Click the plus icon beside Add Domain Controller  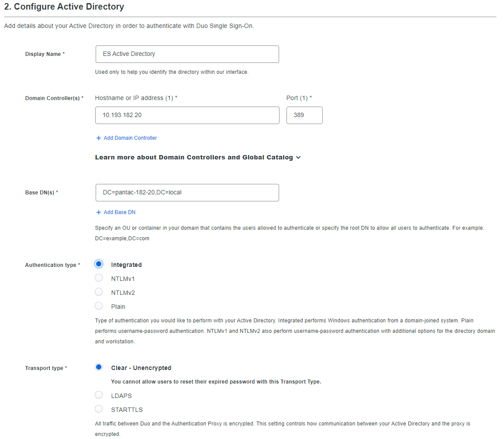tap(98, 138)
